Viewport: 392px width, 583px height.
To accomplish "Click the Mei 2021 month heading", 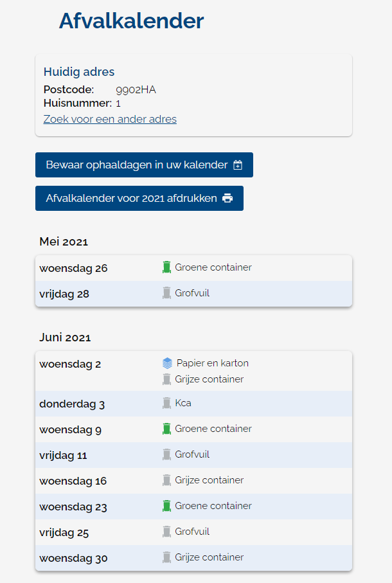I will click(x=64, y=242).
